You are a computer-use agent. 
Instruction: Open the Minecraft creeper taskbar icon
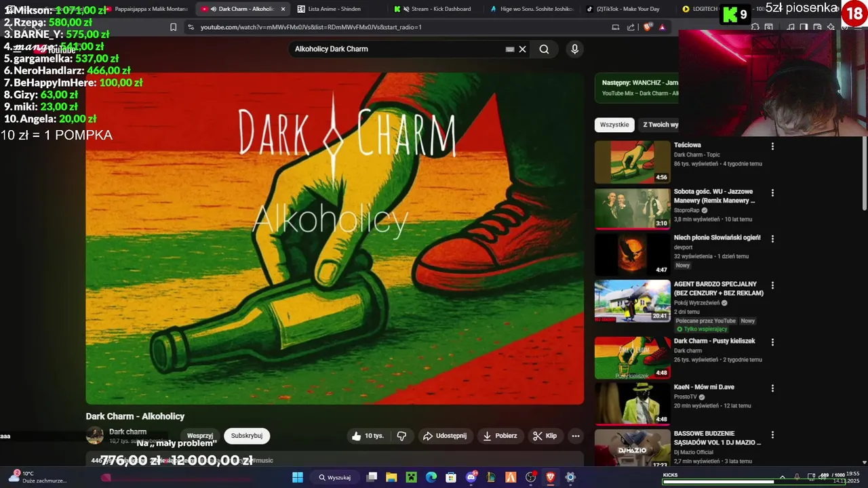click(411, 477)
